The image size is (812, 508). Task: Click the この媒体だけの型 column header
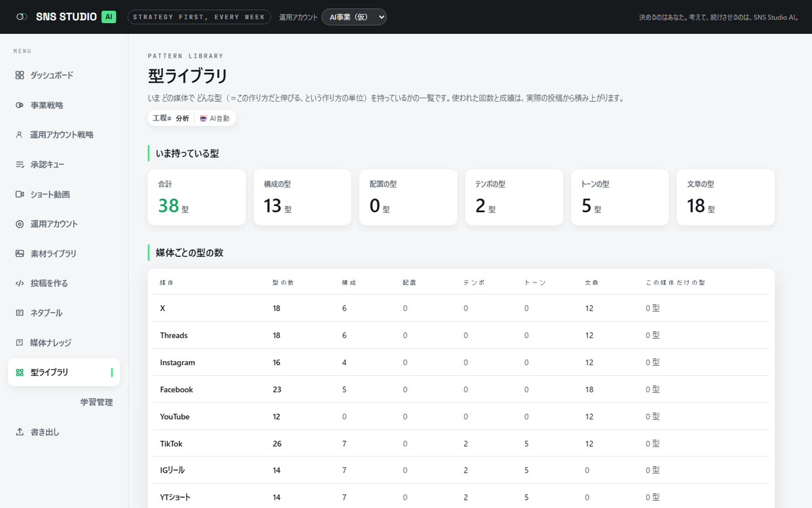676,282
